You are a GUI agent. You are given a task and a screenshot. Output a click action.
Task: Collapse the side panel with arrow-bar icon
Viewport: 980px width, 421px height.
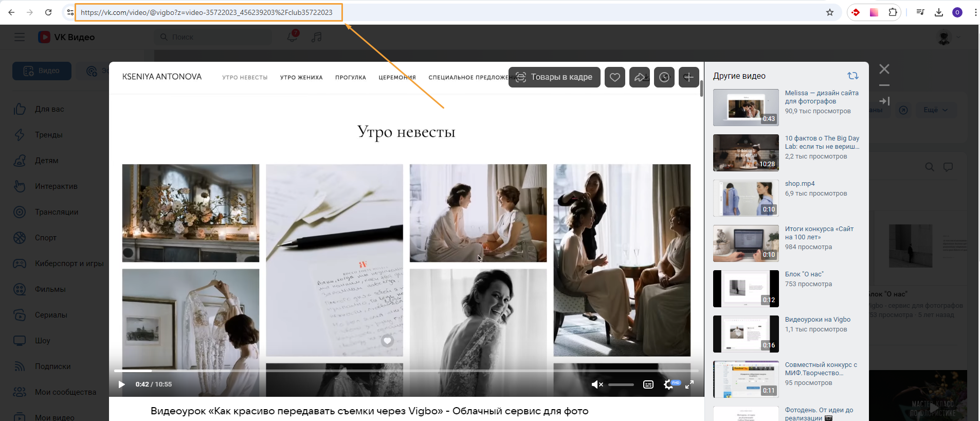coord(884,101)
